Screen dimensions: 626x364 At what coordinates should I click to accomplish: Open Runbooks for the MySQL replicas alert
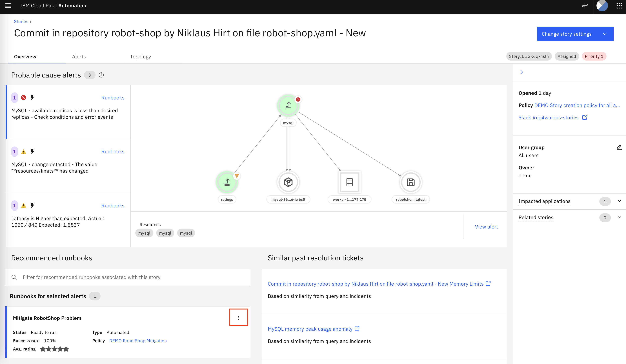tap(113, 98)
